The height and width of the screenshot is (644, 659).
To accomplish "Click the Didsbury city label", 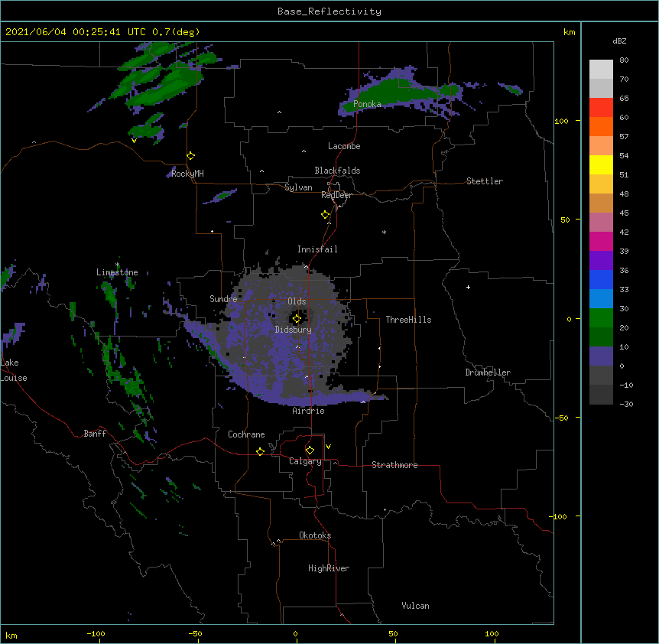I will point(294,330).
